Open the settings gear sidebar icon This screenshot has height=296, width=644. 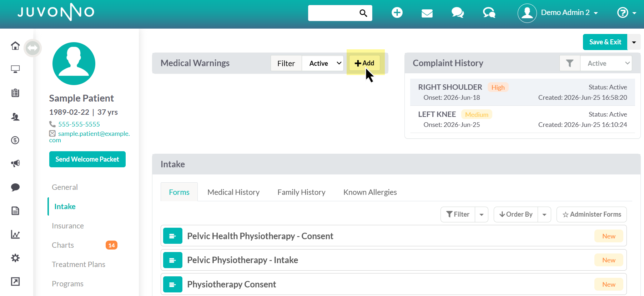click(15, 258)
